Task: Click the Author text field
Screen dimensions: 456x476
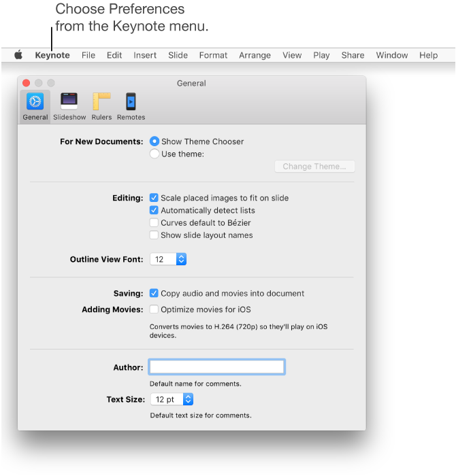Action: 217,367
